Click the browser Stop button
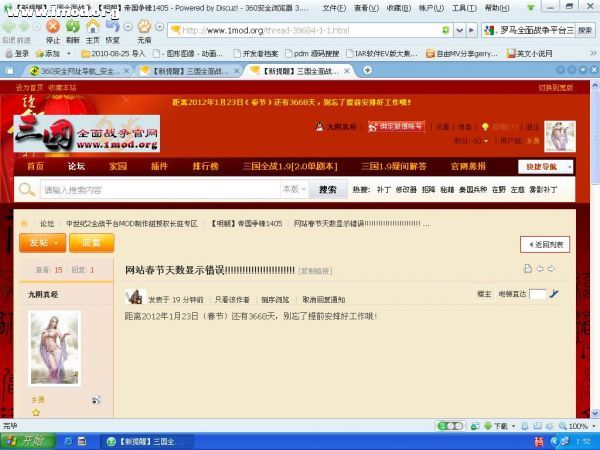Image resolution: width=600 pixels, height=450 pixels. [53, 28]
